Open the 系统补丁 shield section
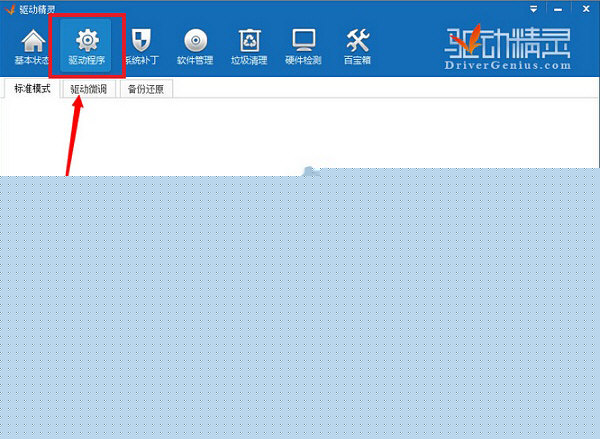The image size is (600, 439). click(142, 47)
